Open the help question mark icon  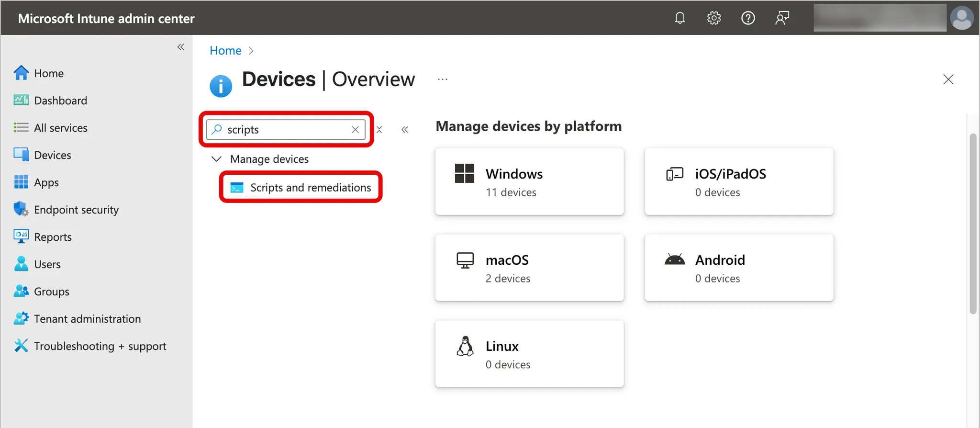pyautogui.click(x=748, y=18)
